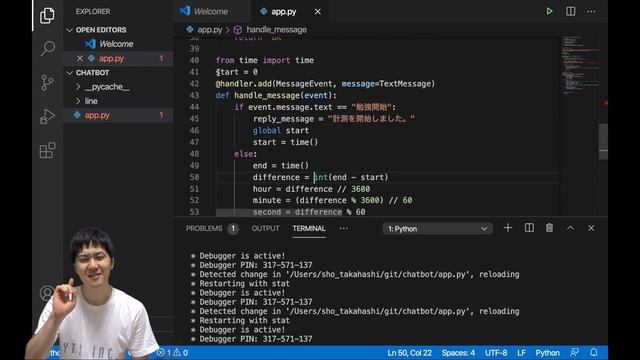The height and width of the screenshot is (360, 640).
Task: Click line number 44 in the gutter
Action: [x=194, y=107]
